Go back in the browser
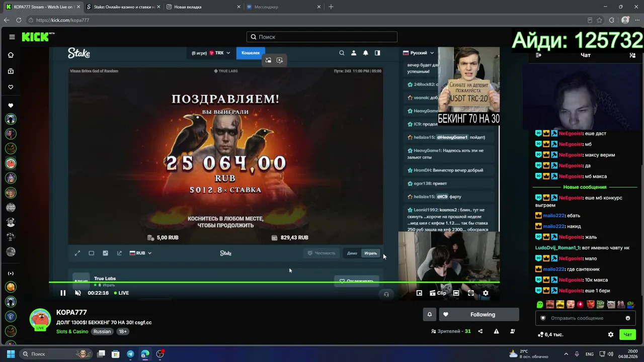The height and width of the screenshot is (362, 644). [7, 20]
